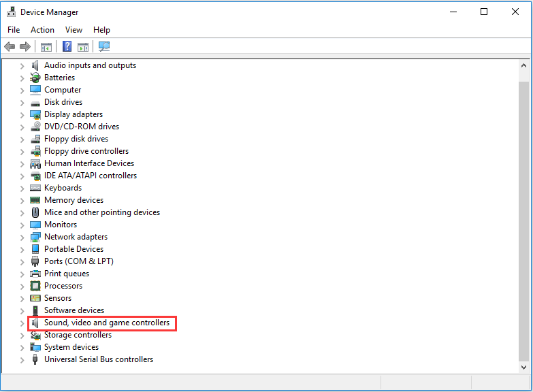
Task: Expand the Keyboards node
Action: coord(22,189)
